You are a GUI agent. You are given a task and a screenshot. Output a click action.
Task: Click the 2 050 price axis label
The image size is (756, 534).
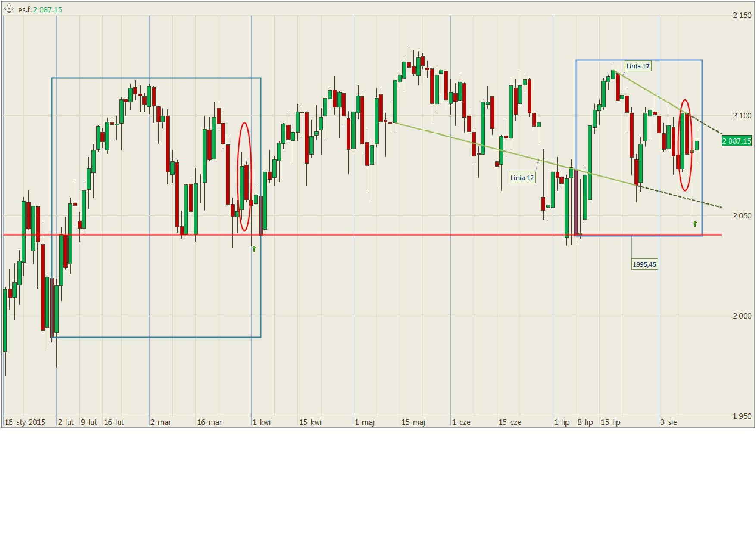pyautogui.click(x=742, y=216)
